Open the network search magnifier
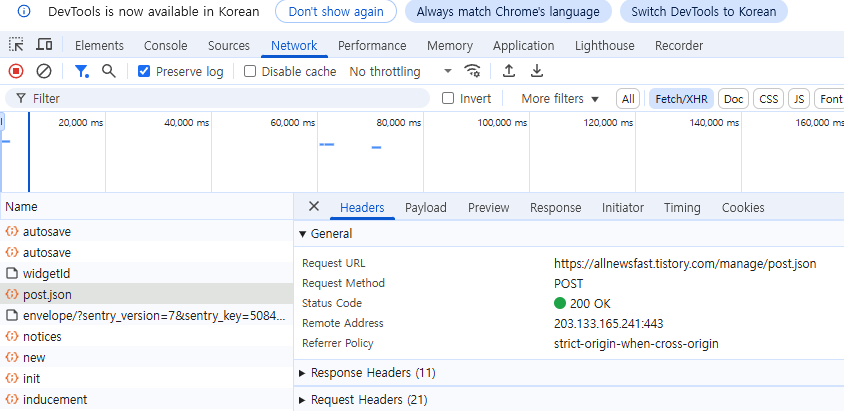Viewport: 844px width, 411px height. (109, 71)
